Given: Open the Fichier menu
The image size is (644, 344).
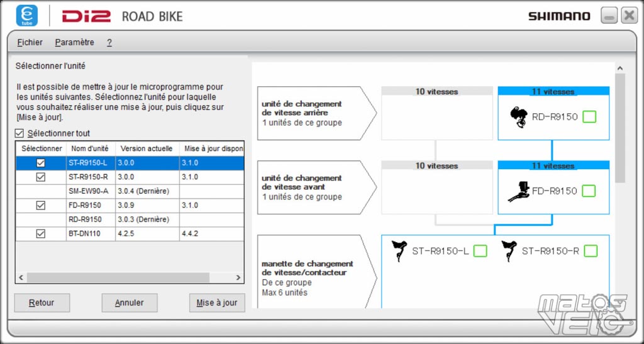Looking at the screenshot, I should (30, 42).
